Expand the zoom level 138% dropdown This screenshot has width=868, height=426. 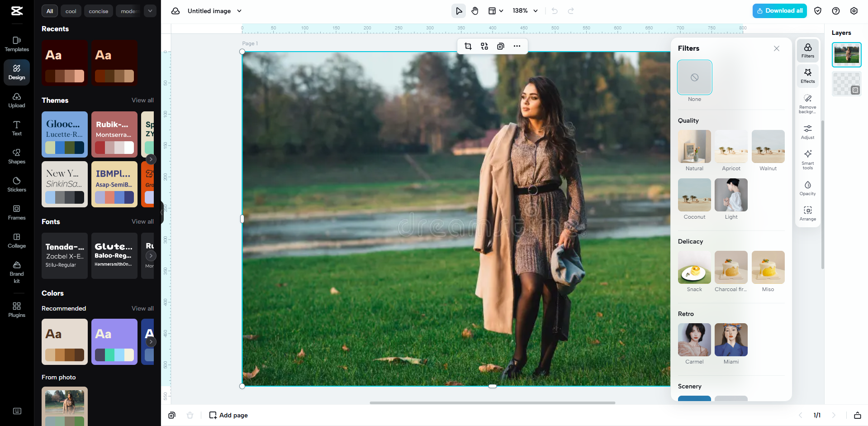click(525, 11)
